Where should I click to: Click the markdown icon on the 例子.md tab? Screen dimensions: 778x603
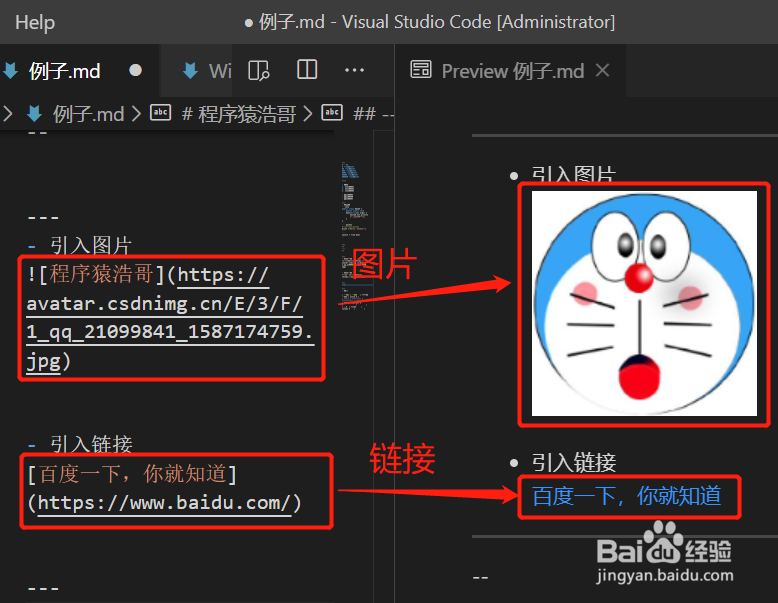click(x=10, y=70)
